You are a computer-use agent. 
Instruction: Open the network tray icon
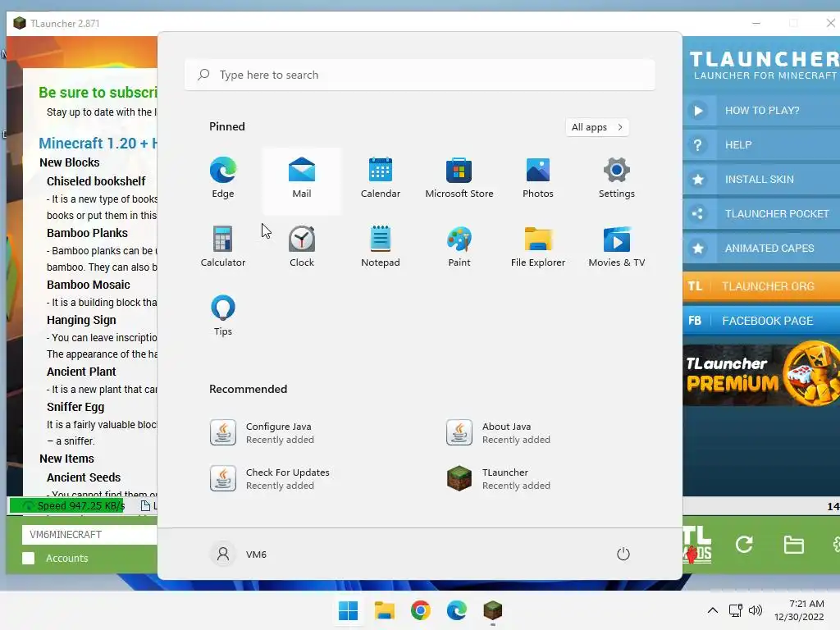(x=735, y=610)
